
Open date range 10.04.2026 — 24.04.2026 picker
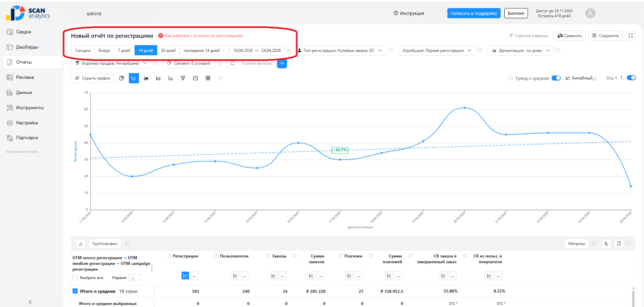(x=257, y=51)
